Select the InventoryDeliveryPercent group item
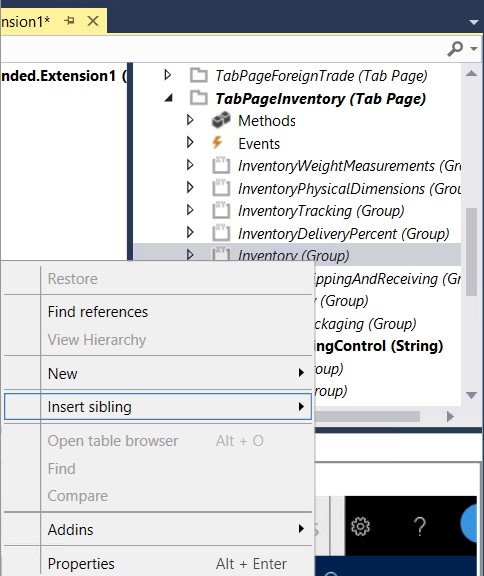 343,234
